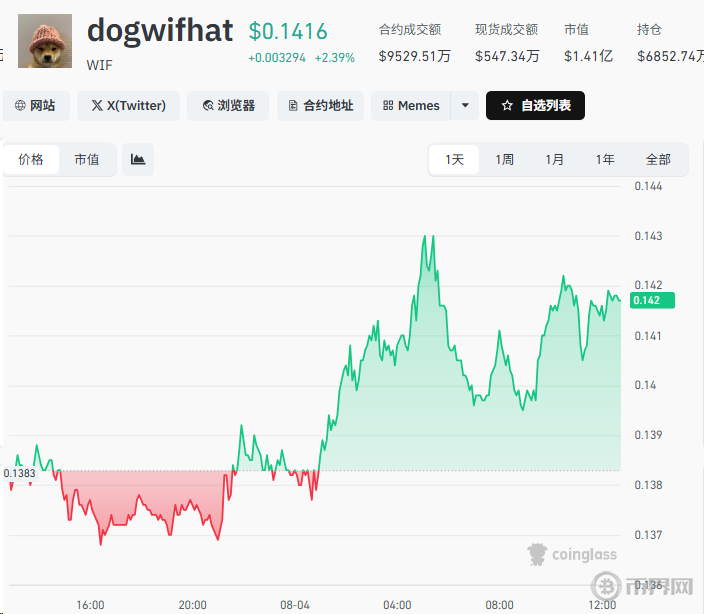Viewport: 704px width, 614px height.
Task: Select the 1周 time range
Action: tap(504, 159)
